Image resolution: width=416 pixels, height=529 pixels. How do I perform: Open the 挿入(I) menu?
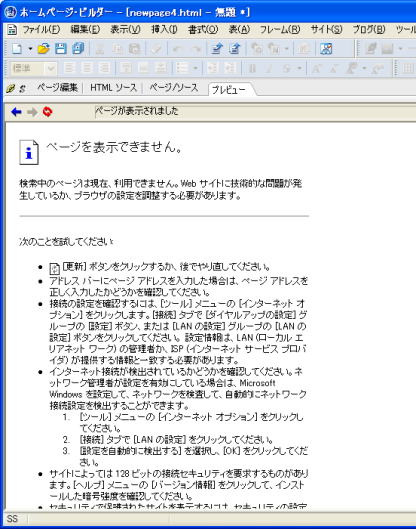(164, 30)
